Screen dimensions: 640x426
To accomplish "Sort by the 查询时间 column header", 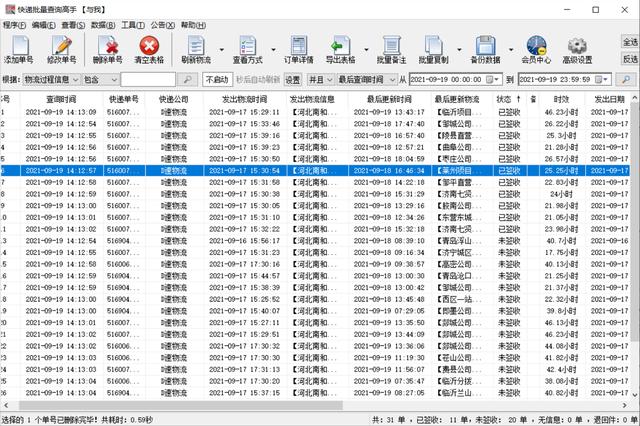I will pyautogui.click(x=61, y=99).
